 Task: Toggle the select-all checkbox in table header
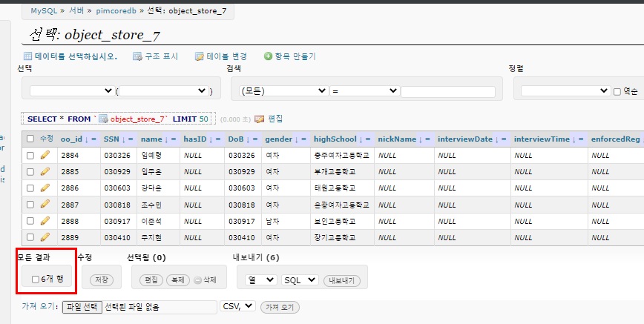[30, 139]
